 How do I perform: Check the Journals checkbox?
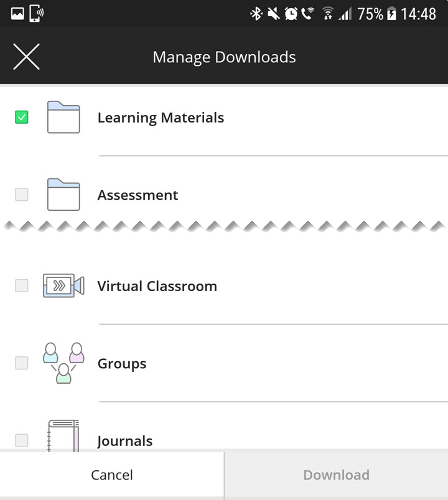click(x=21, y=440)
